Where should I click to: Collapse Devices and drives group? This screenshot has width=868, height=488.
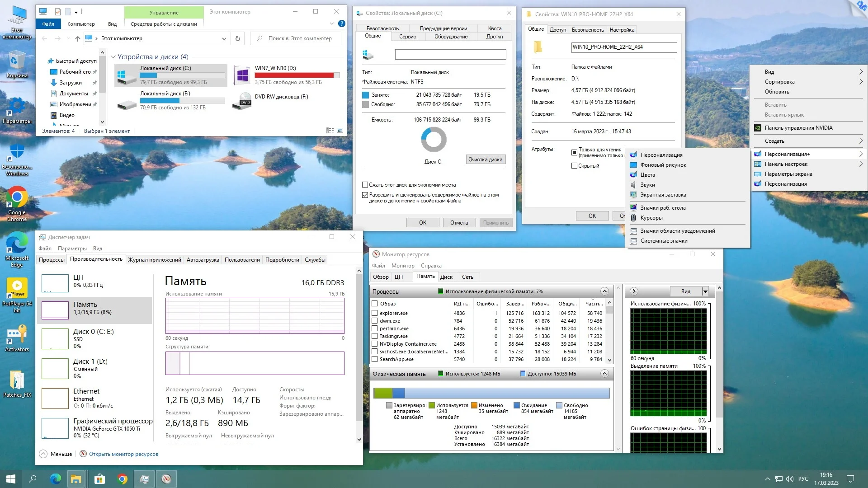tap(113, 57)
